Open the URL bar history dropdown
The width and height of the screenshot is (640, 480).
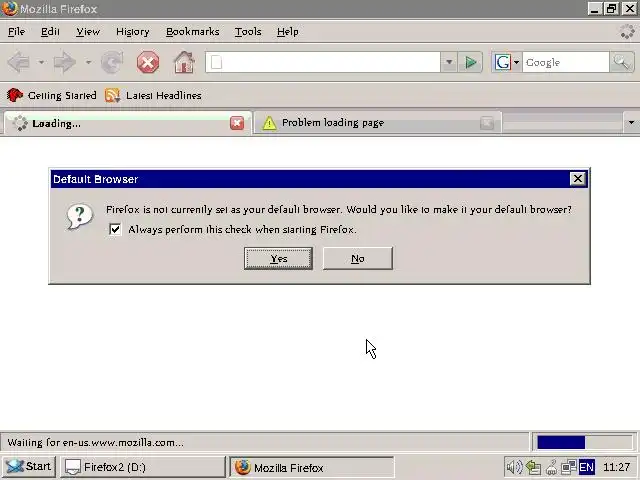coord(449,62)
